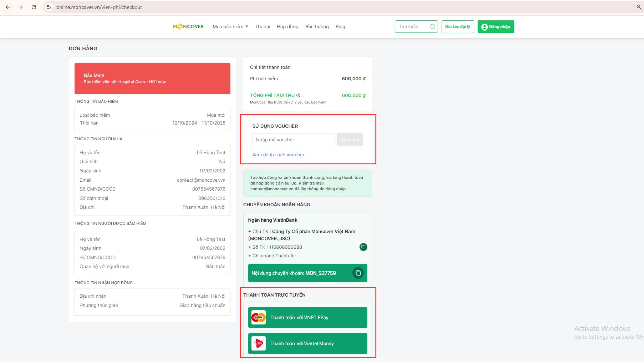Click the red Bảo Minh product banner
The width and height of the screenshot is (644, 362).
tap(153, 78)
